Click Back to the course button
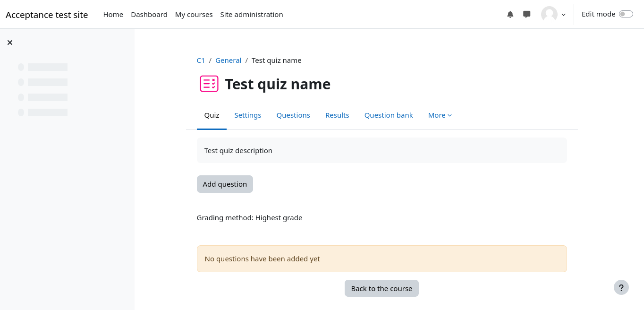Viewport: 644px width, 310px height. (381, 288)
